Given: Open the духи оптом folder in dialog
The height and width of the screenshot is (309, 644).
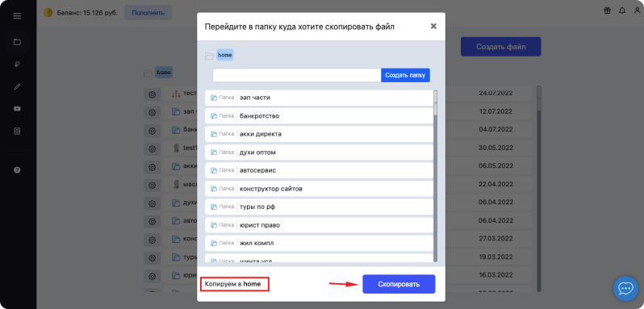Looking at the screenshot, I should 319,152.
